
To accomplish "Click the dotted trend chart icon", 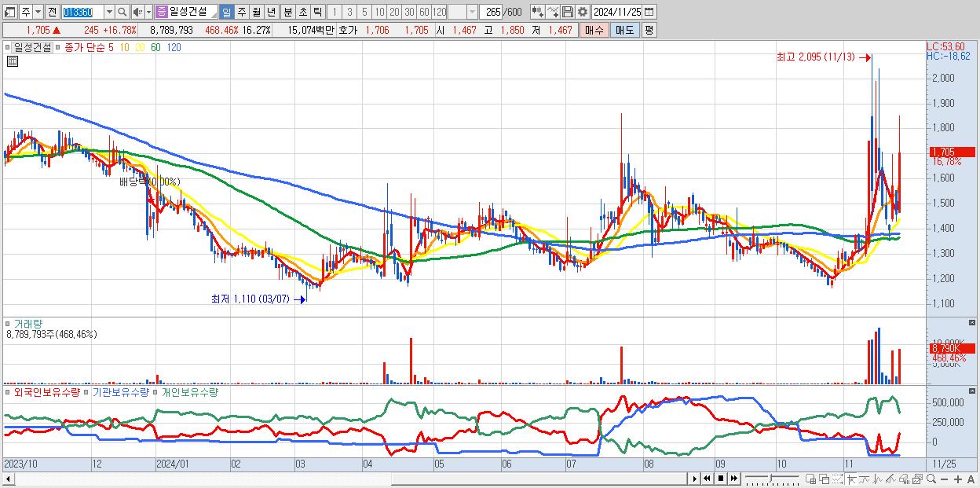I will (837, 479).
